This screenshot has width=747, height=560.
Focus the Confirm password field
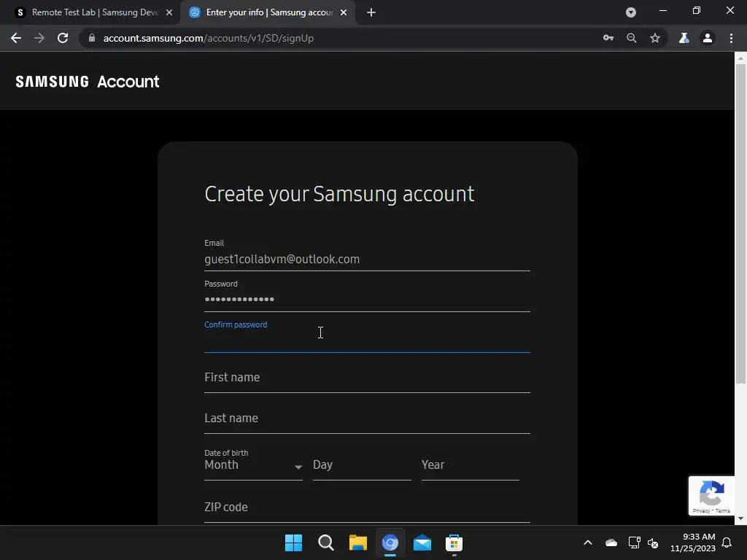click(367, 340)
